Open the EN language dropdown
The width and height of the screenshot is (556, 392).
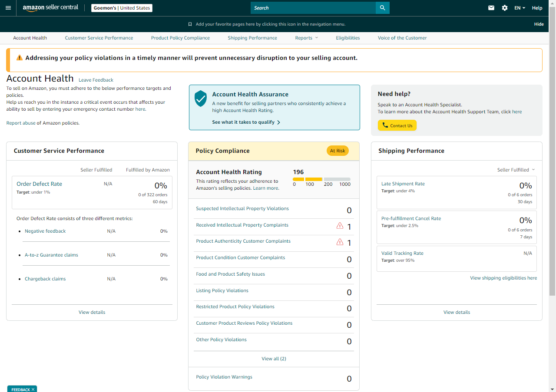coord(520,8)
